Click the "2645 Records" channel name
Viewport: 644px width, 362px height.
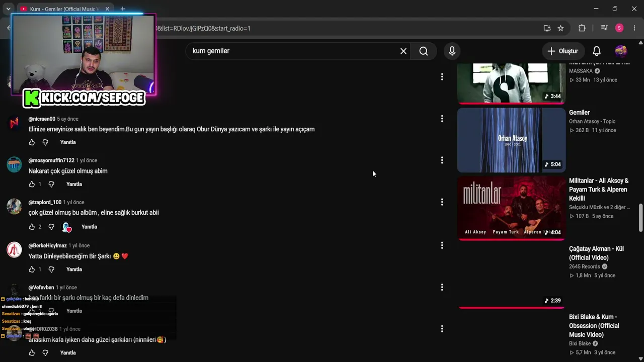pos(585,266)
